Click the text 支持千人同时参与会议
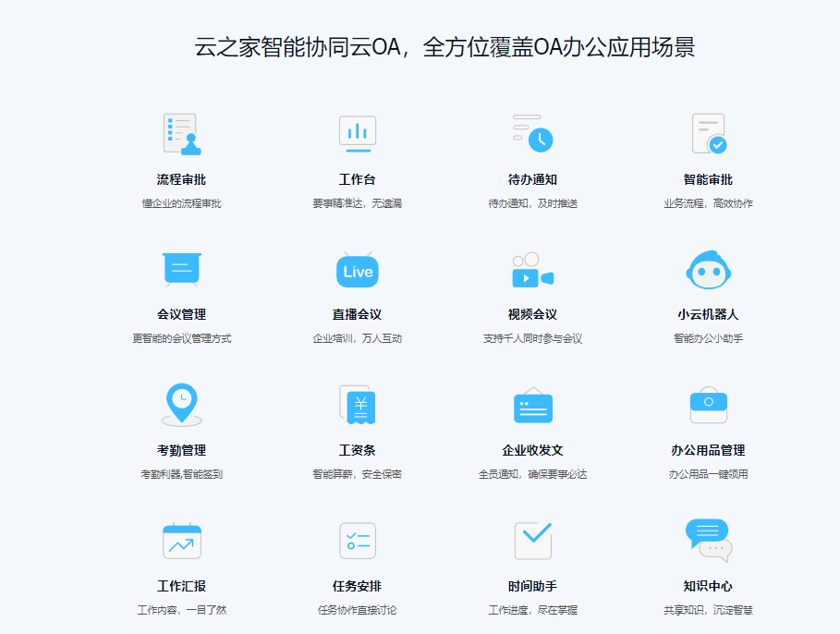The height and width of the screenshot is (634, 840). click(x=532, y=338)
